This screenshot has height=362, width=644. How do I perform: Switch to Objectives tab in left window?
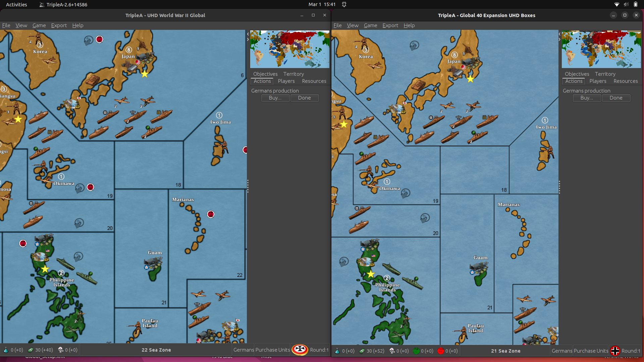[265, 74]
